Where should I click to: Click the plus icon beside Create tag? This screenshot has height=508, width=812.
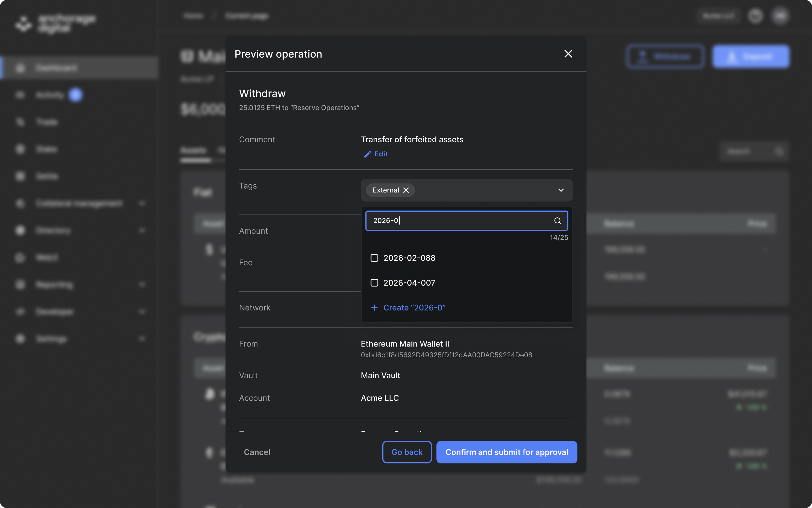click(x=374, y=308)
